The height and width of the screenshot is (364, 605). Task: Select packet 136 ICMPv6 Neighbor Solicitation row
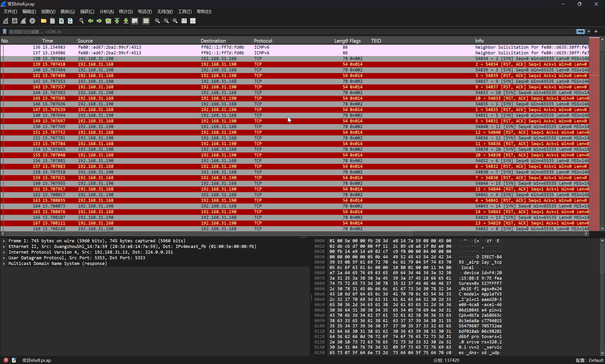pos(294,47)
